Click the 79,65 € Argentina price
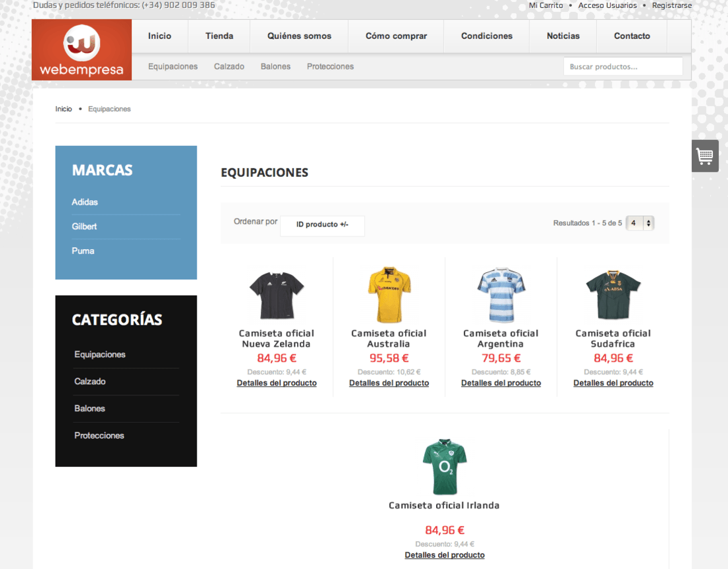 pos(501,358)
